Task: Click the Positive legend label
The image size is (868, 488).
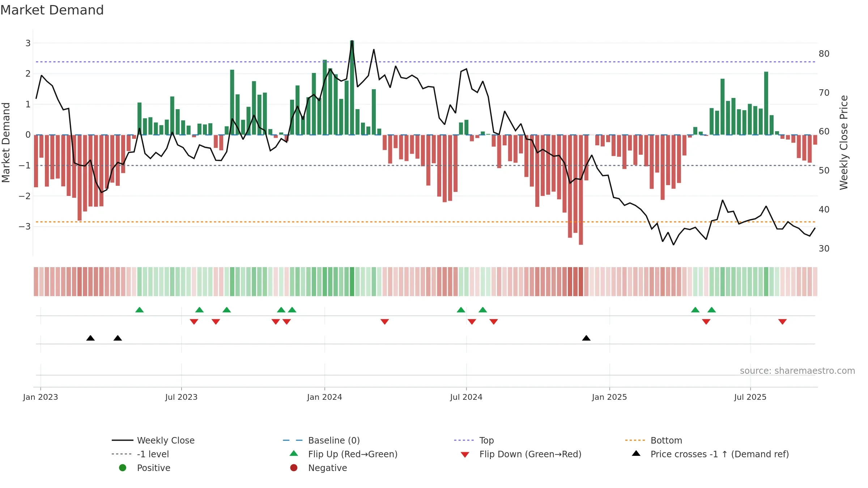Action: coord(153,468)
